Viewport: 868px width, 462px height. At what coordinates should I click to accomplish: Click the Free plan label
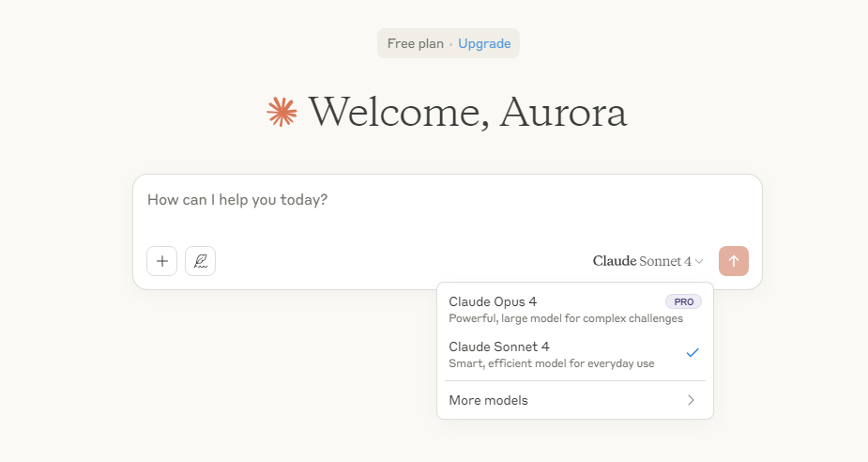point(415,44)
